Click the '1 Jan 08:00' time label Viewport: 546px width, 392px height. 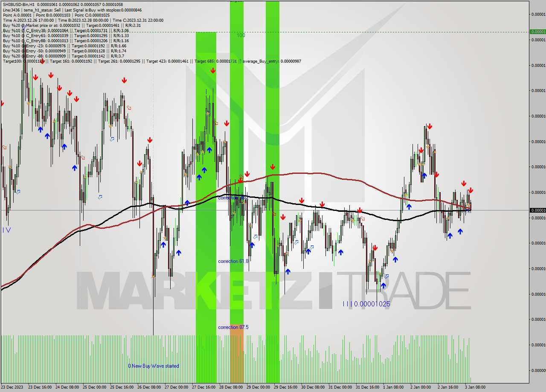click(x=393, y=387)
